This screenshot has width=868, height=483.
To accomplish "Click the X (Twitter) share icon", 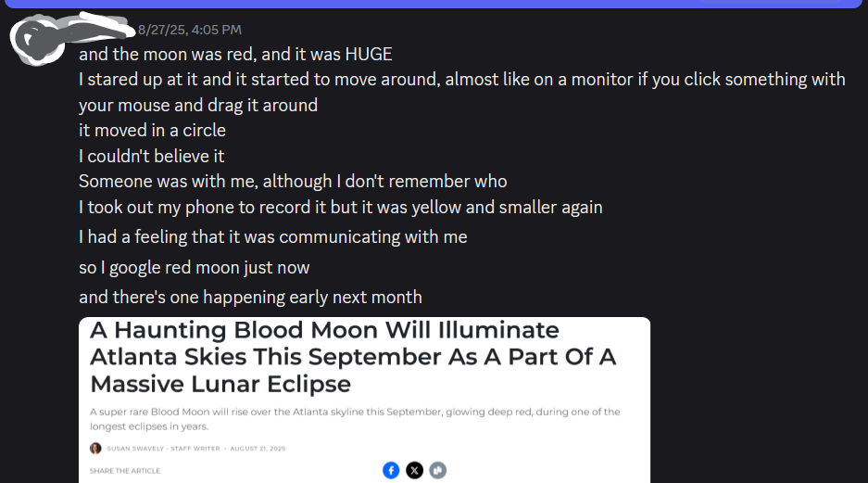I will tap(415, 470).
